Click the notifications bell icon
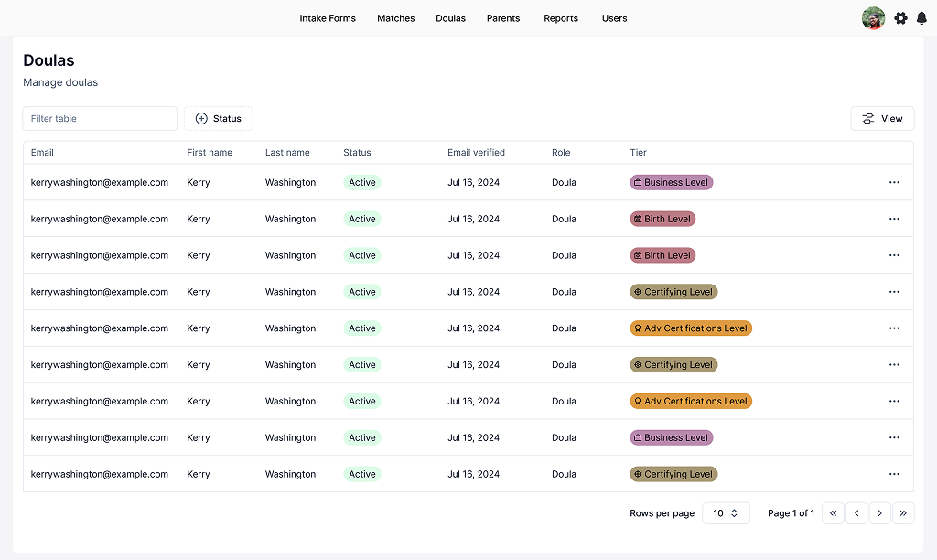The width and height of the screenshot is (937, 560). pyautogui.click(x=921, y=18)
